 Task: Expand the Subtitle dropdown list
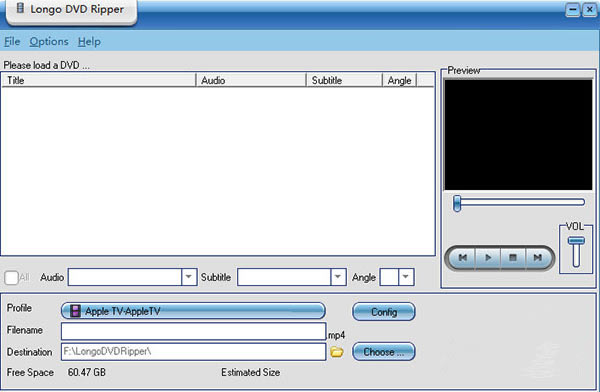tap(338, 277)
